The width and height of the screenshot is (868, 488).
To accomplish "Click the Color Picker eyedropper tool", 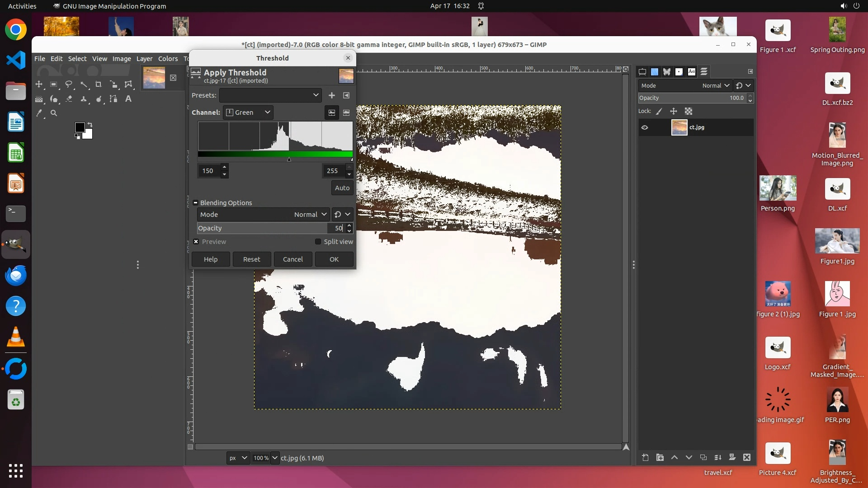I will point(39,113).
